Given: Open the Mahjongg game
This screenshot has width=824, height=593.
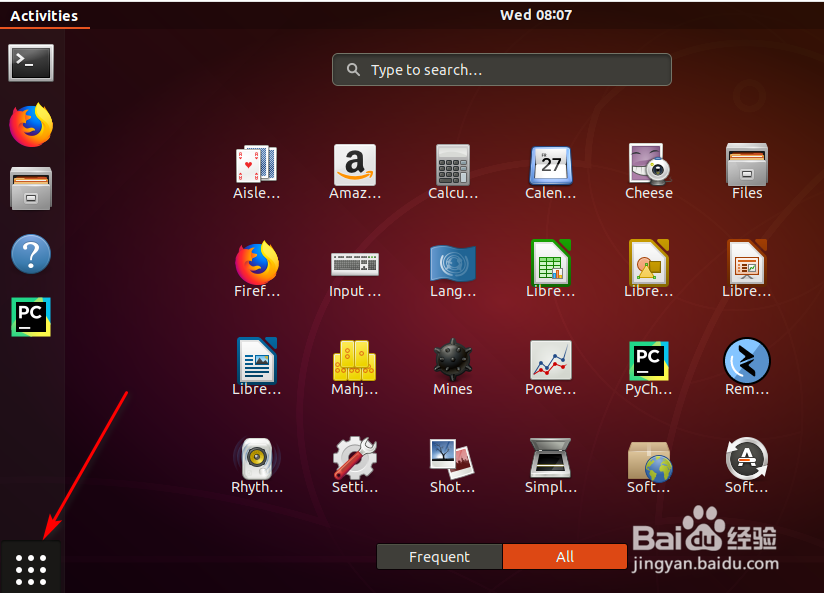Looking at the screenshot, I should [x=355, y=367].
